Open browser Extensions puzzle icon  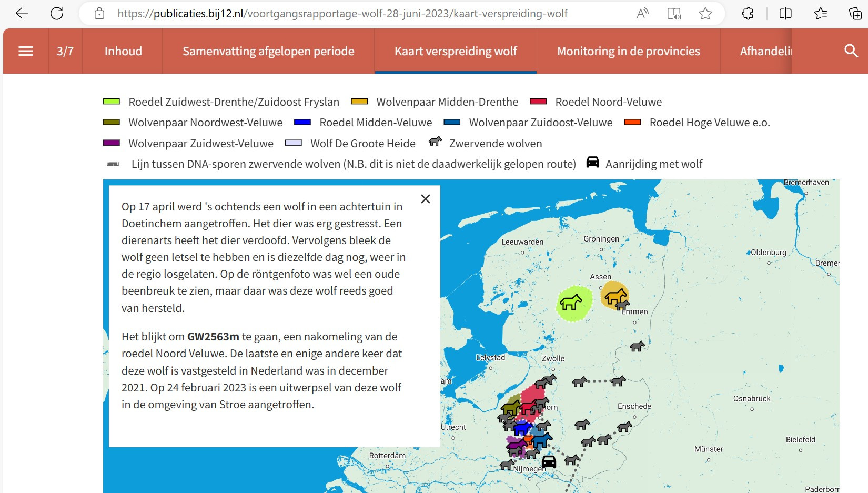pos(748,14)
